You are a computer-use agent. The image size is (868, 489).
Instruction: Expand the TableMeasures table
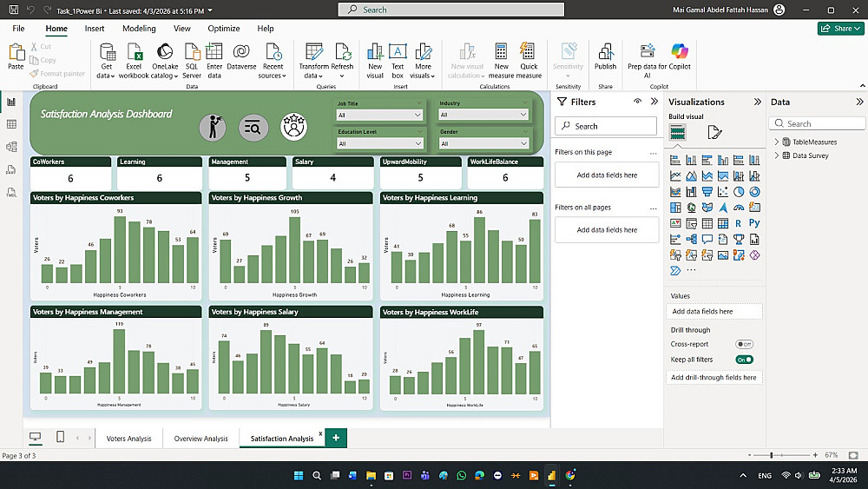coord(777,142)
